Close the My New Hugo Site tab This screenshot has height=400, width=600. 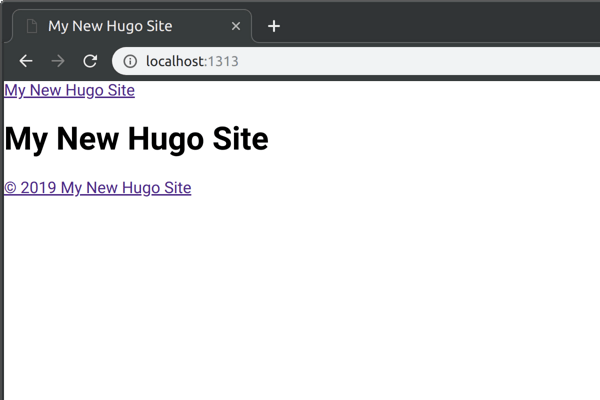coord(236,26)
